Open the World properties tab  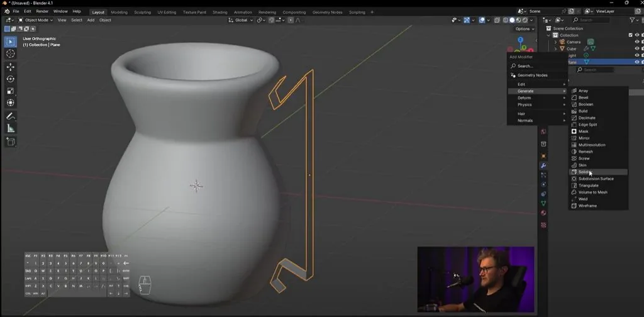coord(543,132)
